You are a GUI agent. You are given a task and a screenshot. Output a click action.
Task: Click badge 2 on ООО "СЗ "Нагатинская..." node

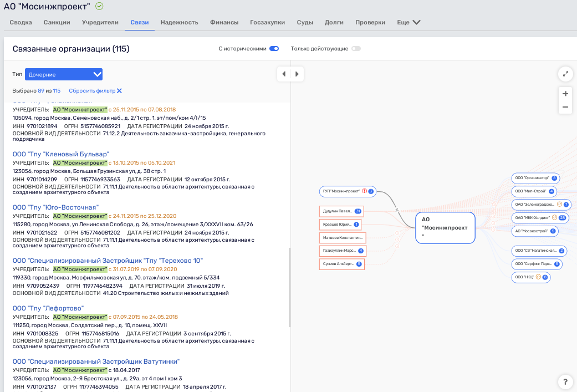(x=561, y=251)
